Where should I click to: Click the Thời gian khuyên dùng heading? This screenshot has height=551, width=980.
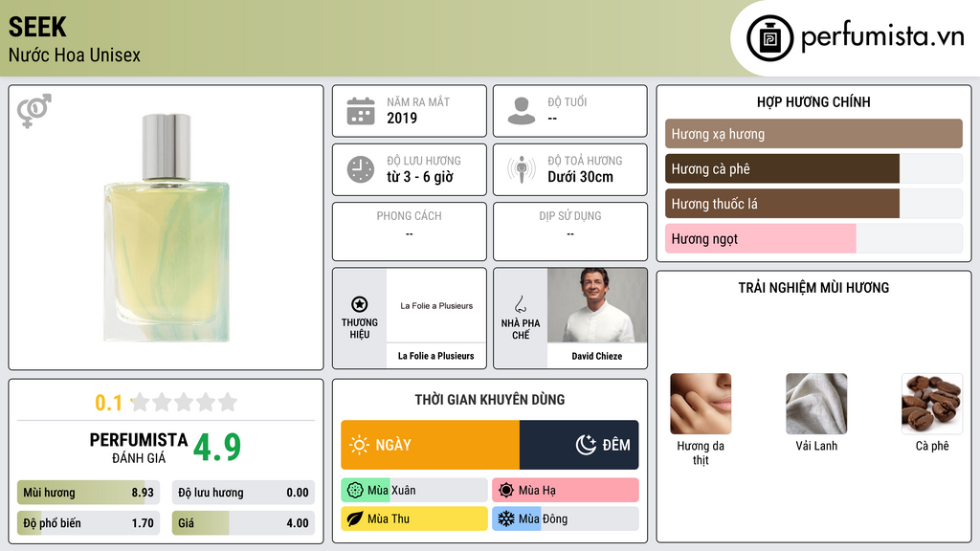[490, 399]
